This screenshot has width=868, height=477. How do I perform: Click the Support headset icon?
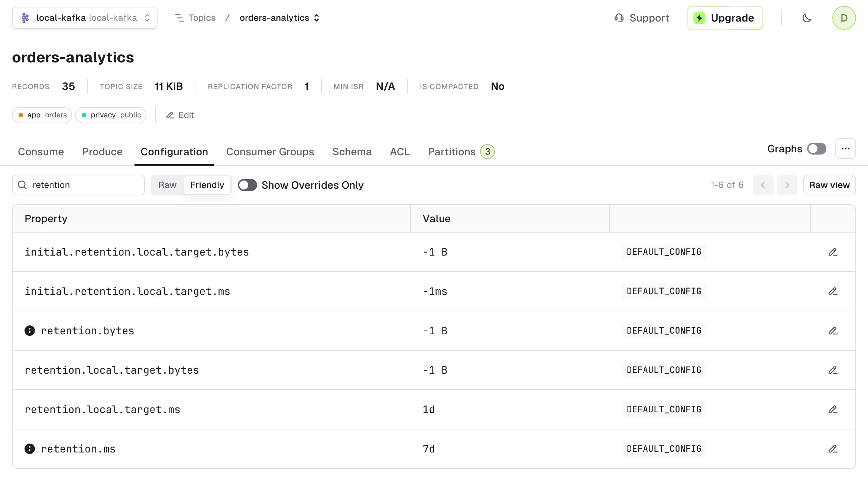619,18
